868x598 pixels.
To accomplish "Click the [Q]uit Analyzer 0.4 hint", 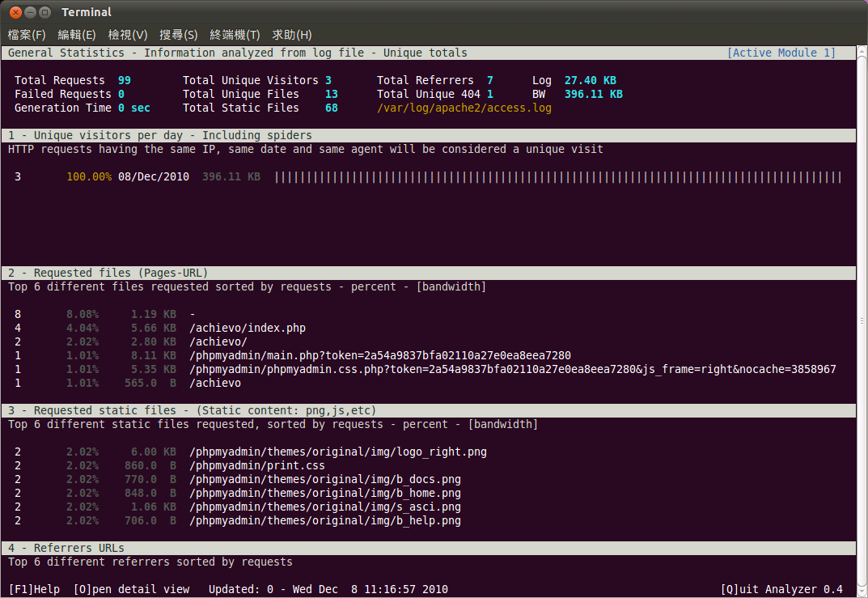I will pos(781,589).
